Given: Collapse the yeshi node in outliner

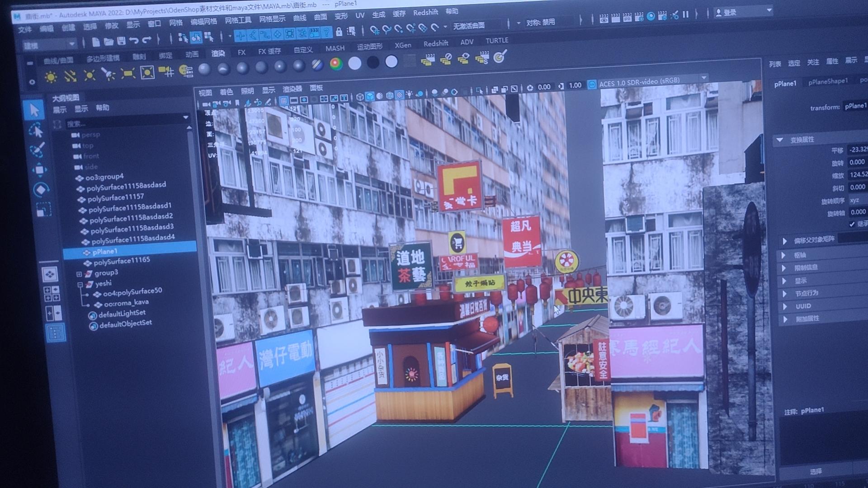Looking at the screenshot, I should (80, 285).
